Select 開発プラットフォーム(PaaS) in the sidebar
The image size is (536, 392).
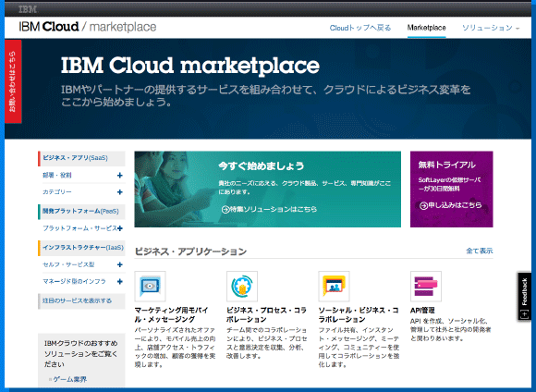pos(81,212)
